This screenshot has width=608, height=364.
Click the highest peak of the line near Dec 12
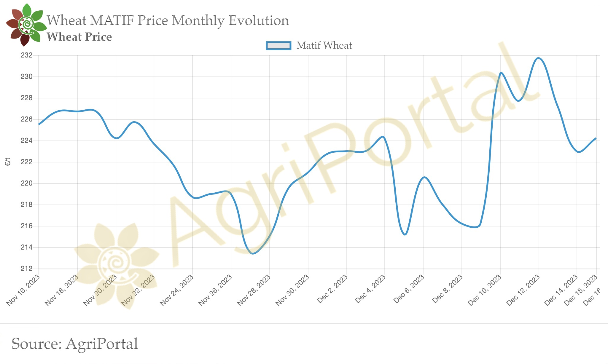point(539,58)
